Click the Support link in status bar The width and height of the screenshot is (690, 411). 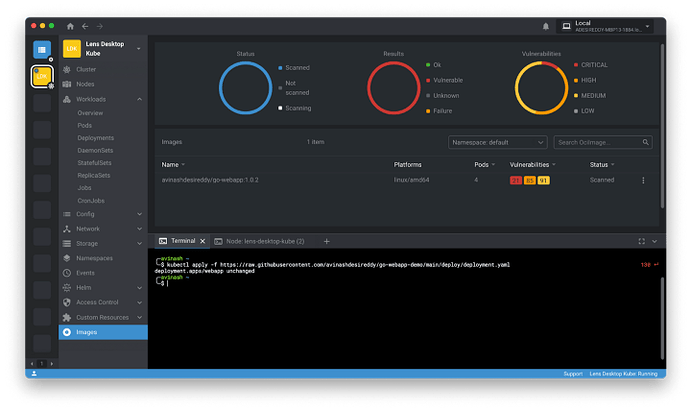click(572, 373)
